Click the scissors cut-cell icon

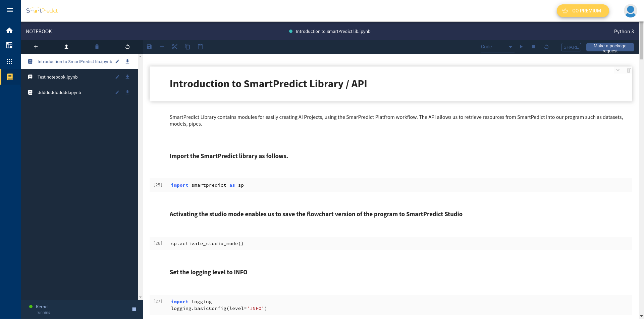pyautogui.click(x=175, y=47)
